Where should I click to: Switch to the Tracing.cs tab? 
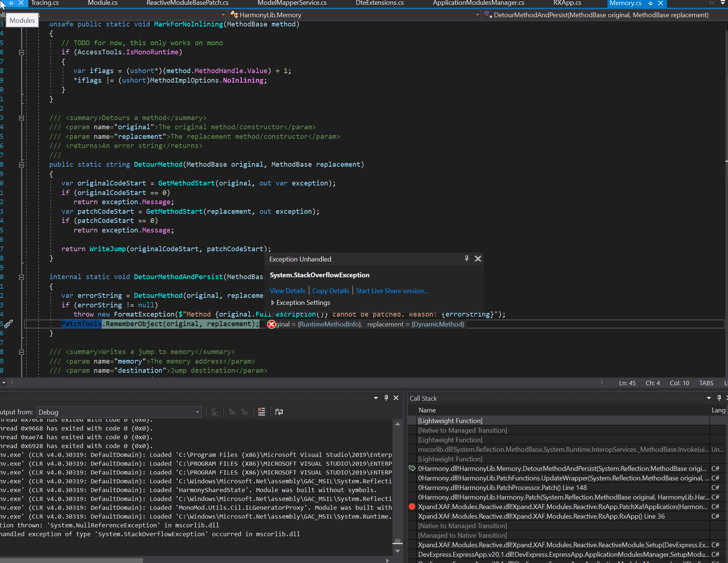44,3
